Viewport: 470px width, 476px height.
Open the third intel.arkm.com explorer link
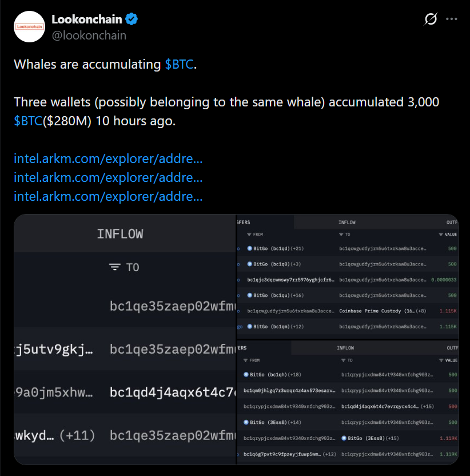(108, 196)
